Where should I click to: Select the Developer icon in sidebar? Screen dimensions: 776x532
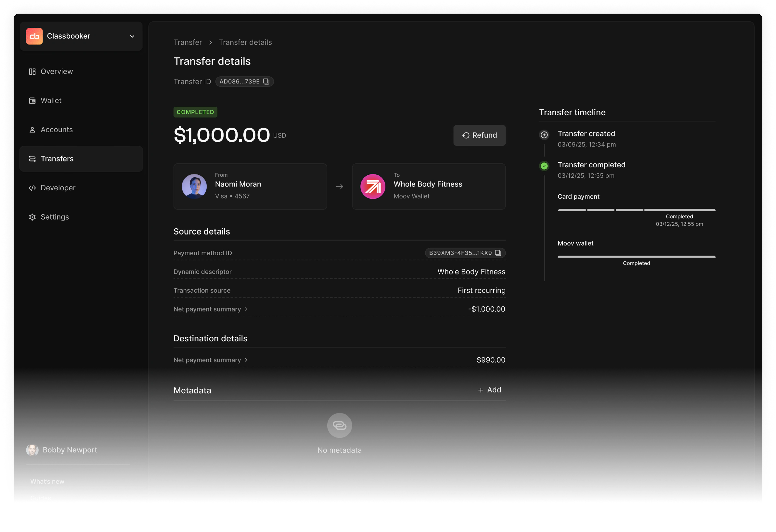click(32, 187)
